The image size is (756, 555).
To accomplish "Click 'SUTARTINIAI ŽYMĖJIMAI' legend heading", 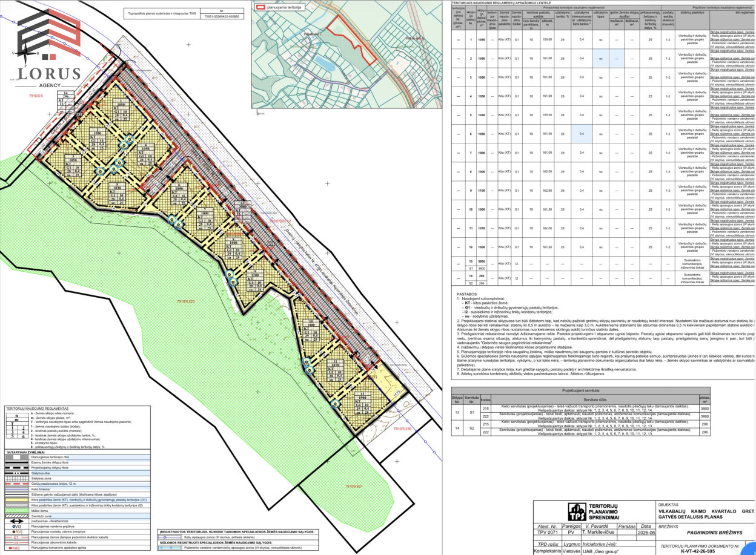I will [x=26, y=452].
